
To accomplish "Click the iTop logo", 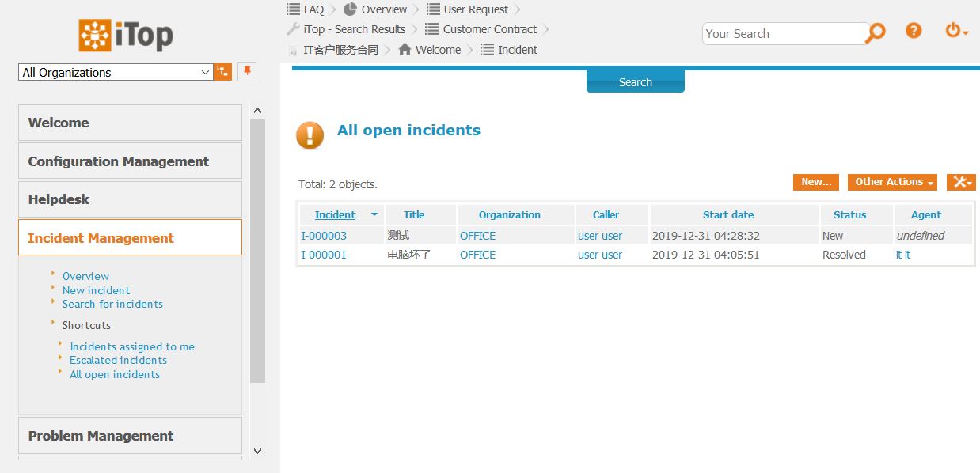I will (126, 36).
